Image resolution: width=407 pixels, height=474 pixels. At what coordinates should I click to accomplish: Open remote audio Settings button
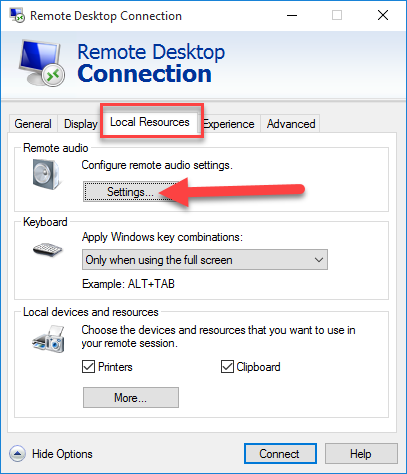(x=130, y=192)
